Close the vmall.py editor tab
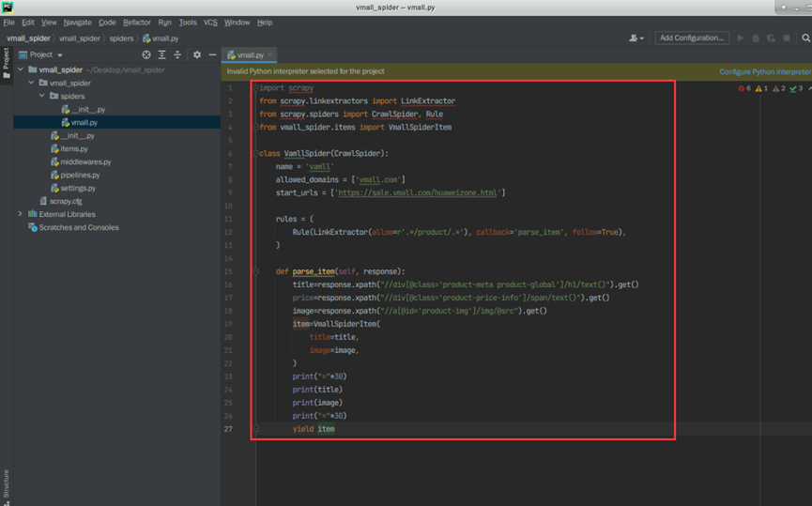Screen dimensions: 812x506 coord(271,55)
